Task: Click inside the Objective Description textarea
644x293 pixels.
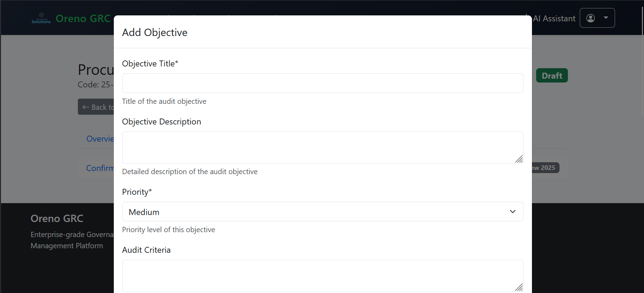Action: (323, 148)
